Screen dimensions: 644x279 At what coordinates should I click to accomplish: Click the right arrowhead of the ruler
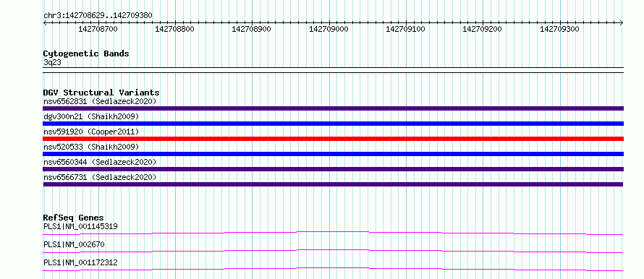click(622, 23)
